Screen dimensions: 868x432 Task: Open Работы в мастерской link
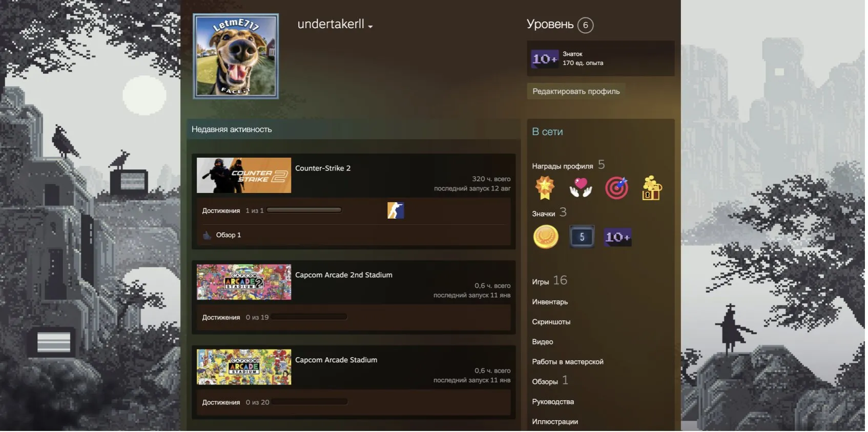568,362
